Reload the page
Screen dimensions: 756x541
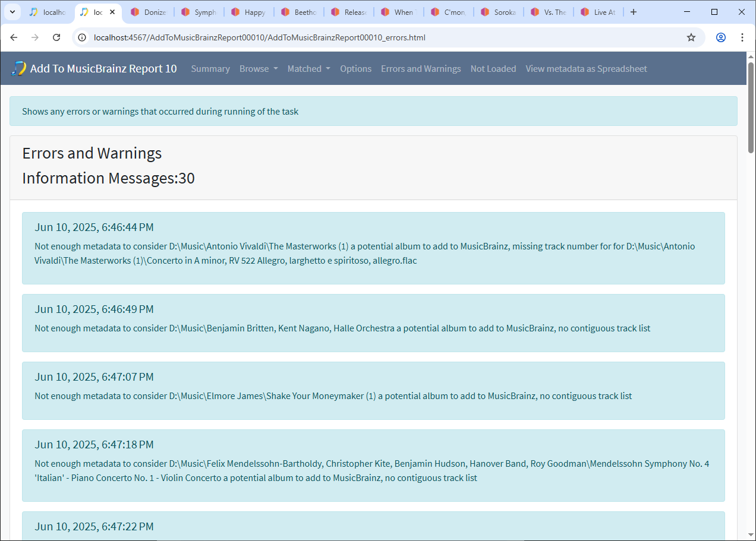[x=56, y=37]
